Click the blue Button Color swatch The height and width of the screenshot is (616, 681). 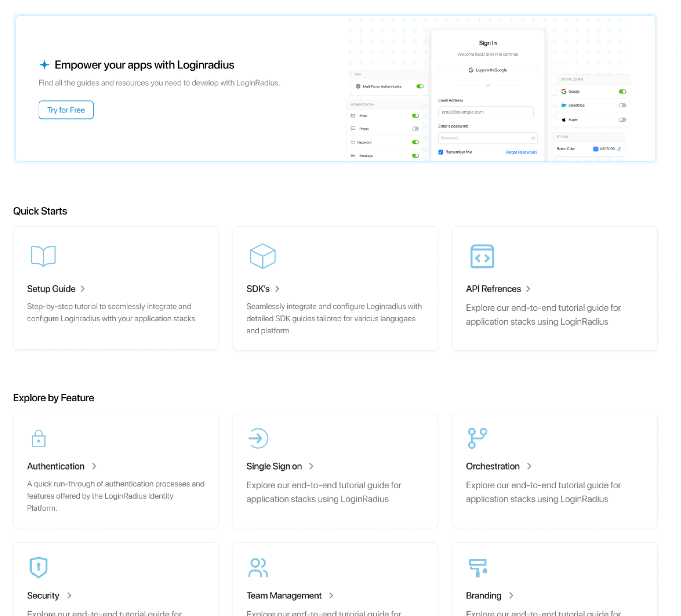596,149
